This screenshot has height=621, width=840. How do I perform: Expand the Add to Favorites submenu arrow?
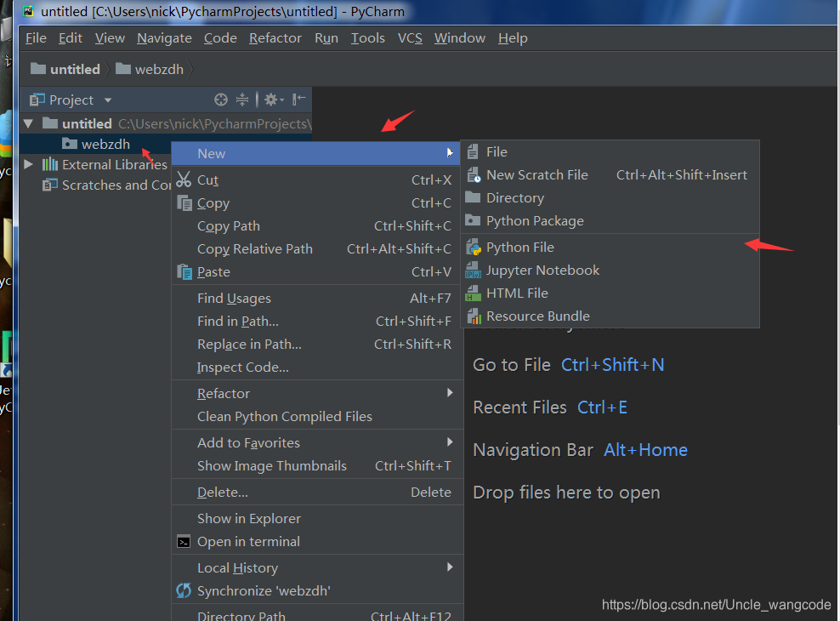(x=450, y=442)
